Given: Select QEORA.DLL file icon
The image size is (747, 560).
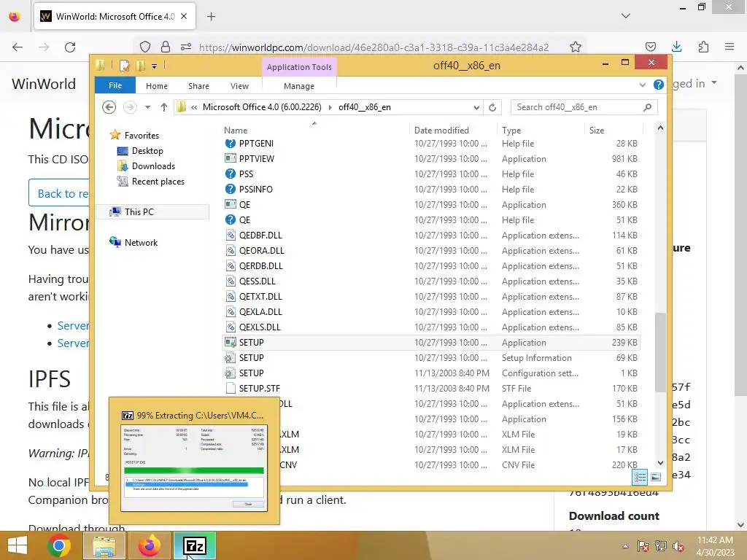Looking at the screenshot, I should [230, 251].
